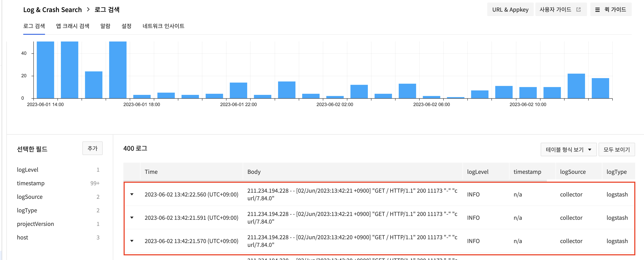This screenshot has width=644, height=260.
Task: Expand the log row at 13:42:22.560
Action: point(132,194)
